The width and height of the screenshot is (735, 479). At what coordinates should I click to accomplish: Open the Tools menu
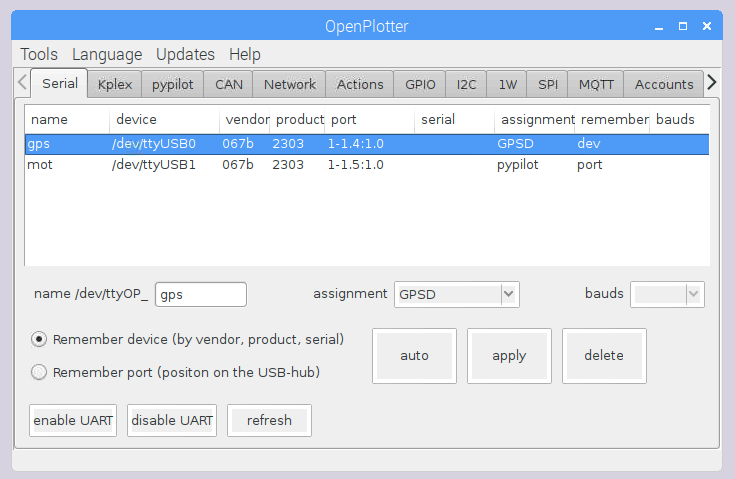coord(39,54)
